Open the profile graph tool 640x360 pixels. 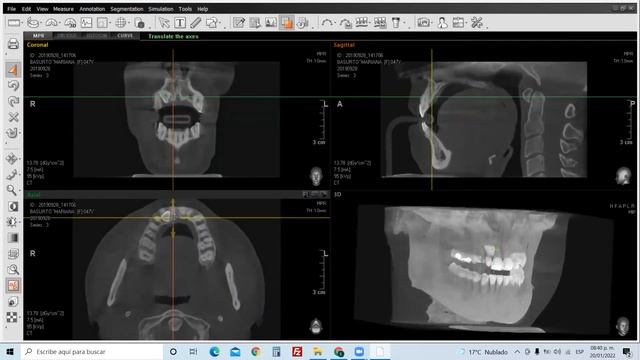pyautogui.click(x=87, y=23)
